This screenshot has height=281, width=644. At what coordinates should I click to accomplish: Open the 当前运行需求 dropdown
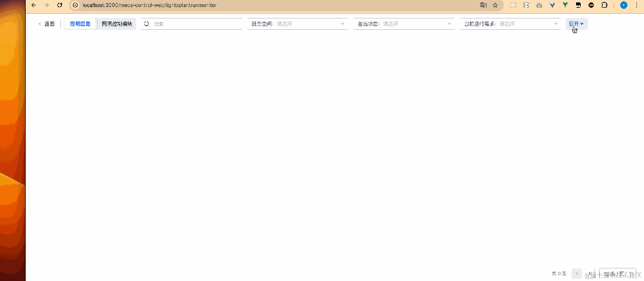point(510,24)
